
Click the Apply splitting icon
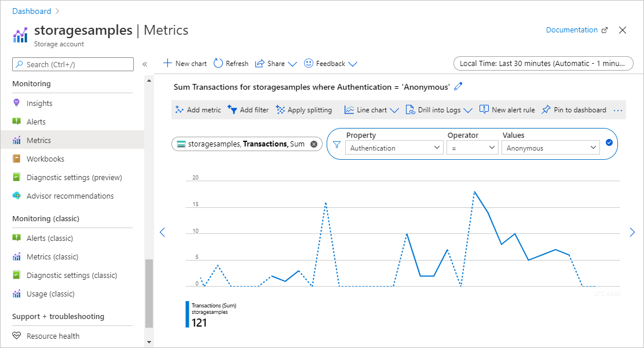281,109
